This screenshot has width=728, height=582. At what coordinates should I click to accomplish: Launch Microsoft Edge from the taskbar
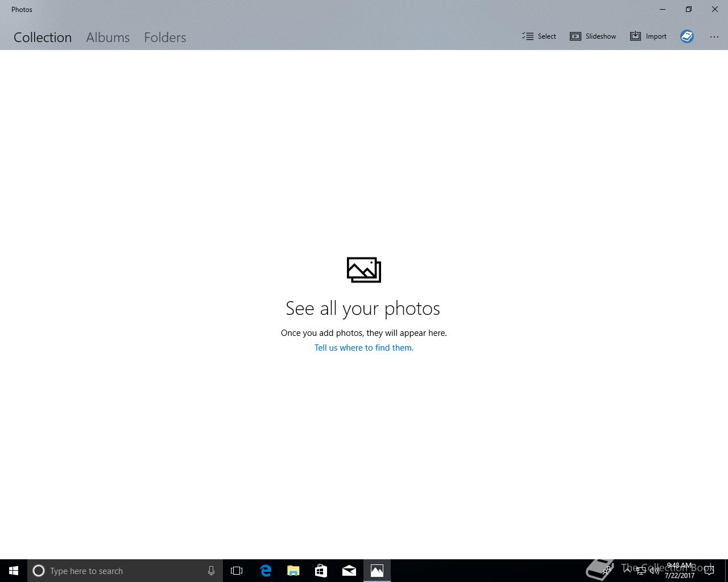[265, 571]
